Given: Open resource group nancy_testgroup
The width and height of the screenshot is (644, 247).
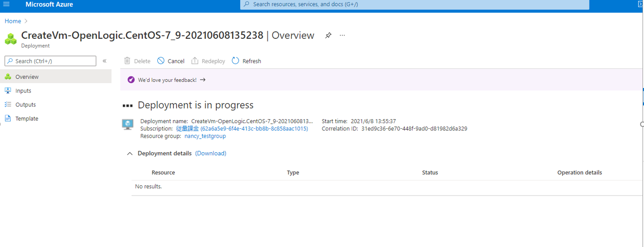Looking at the screenshot, I should pos(205,136).
